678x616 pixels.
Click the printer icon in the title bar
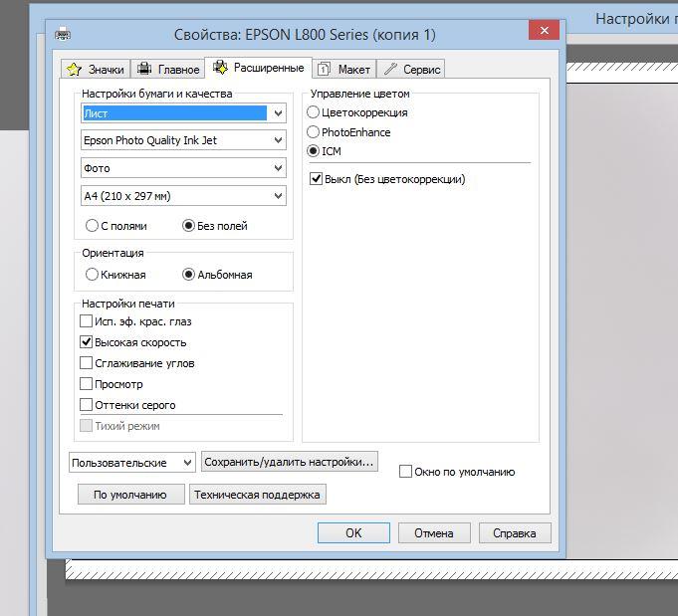coord(63,34)
